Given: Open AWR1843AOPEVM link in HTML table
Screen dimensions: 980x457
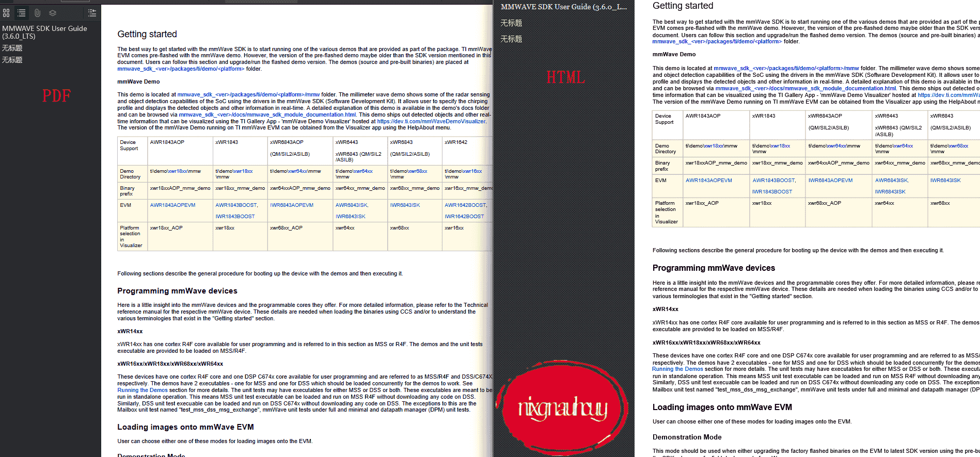Looking at the screenshot, I should click(709, 181).
